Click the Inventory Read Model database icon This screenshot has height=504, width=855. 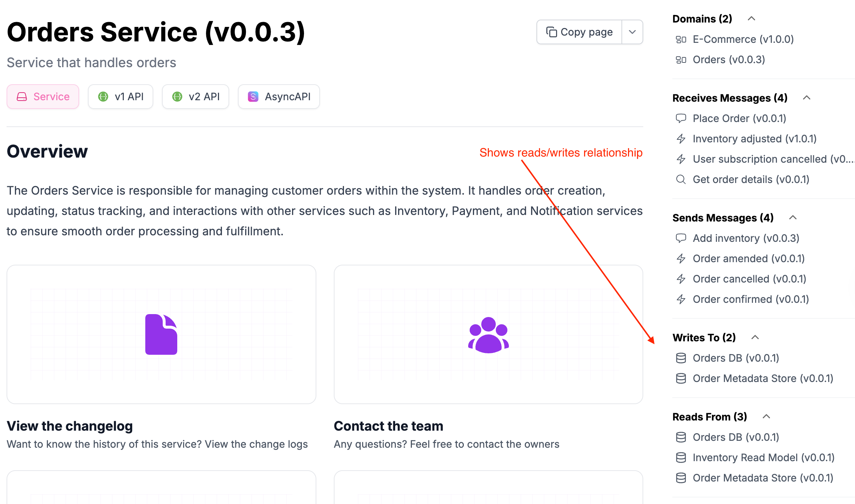(681, 458)
